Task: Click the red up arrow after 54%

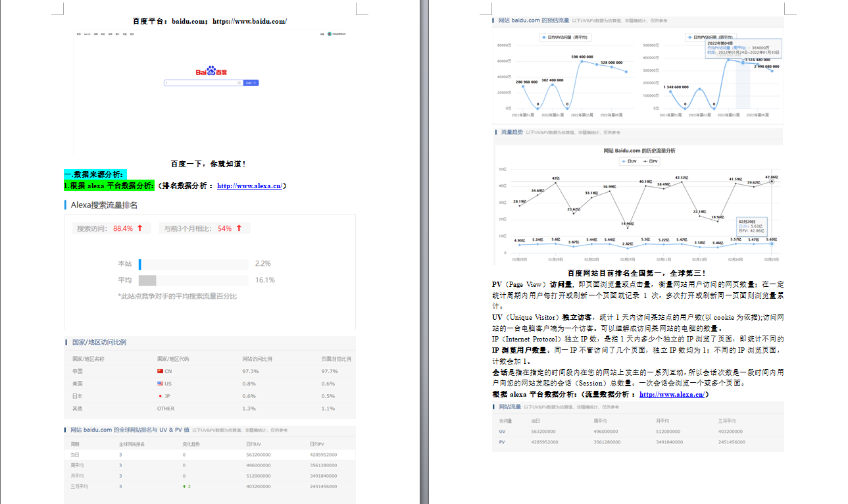Action: (x=239, y=228)
